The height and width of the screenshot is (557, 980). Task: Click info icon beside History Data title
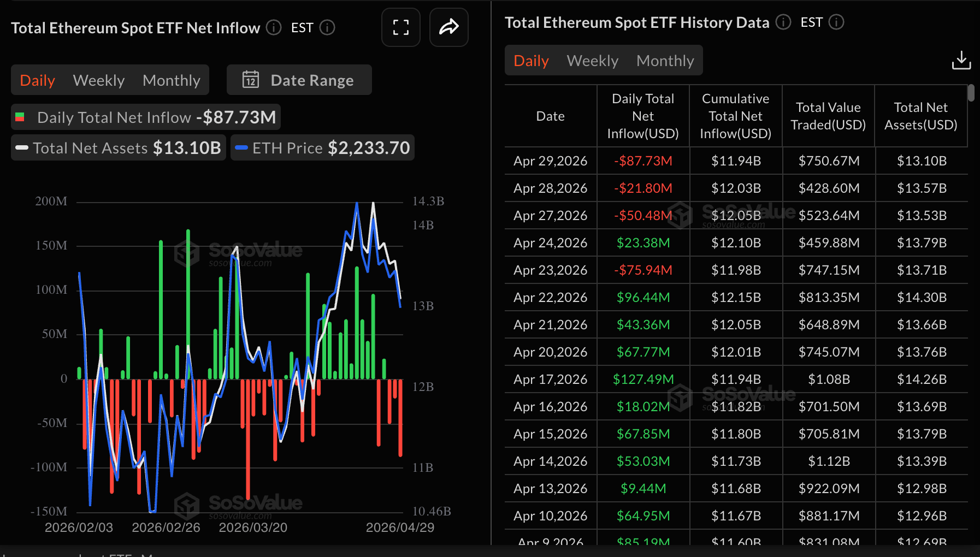tap(783, 22)
